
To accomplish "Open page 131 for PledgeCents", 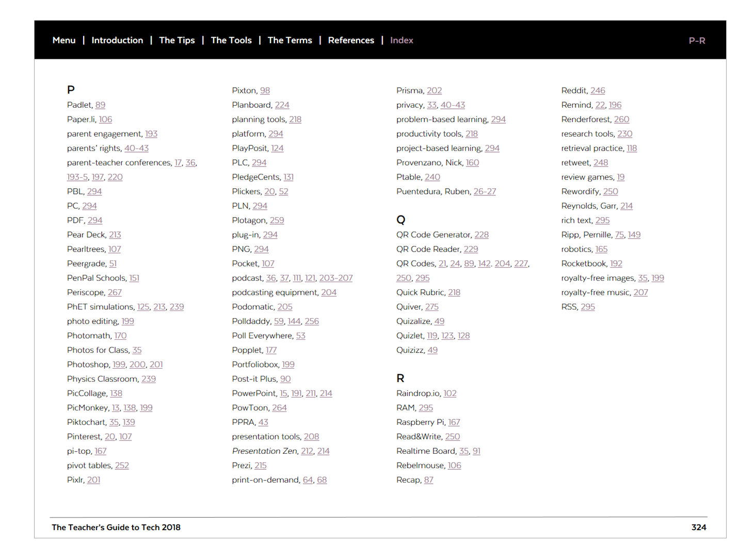I will [288, 177].
